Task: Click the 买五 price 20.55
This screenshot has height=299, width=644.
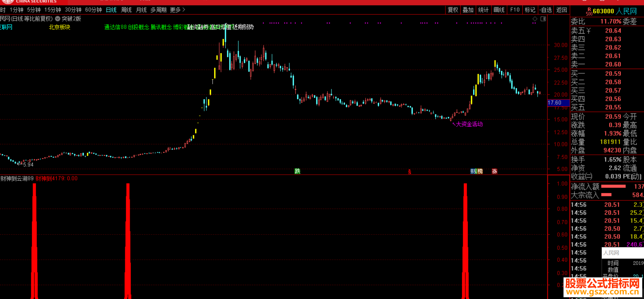Action: [x=613, y=107]
